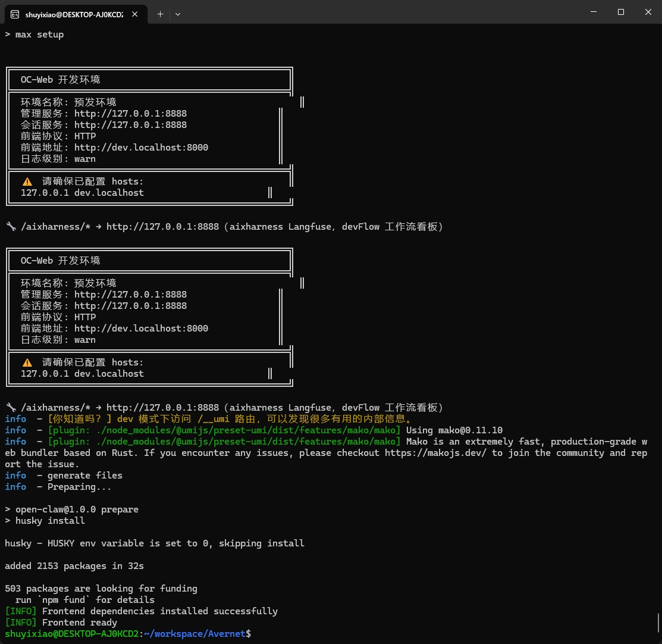662x644 pixels.
Task: Click the yellow '你知道吗' tip line
Action: tap(230, 419)
